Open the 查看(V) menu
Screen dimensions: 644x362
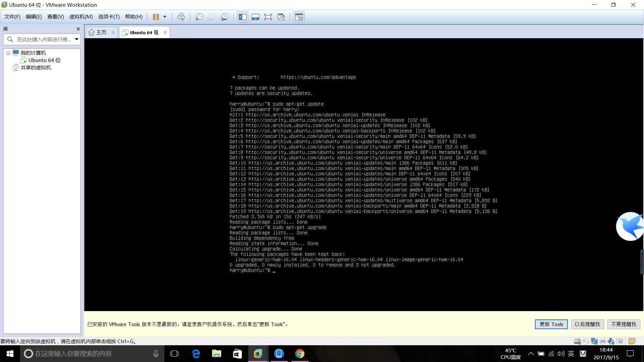(55, 17)
